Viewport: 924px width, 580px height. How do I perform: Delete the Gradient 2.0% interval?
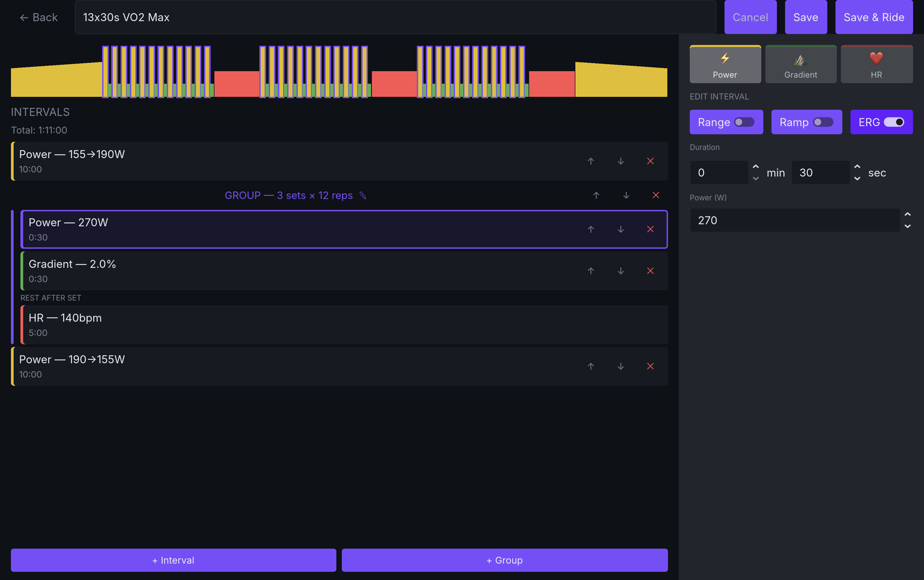point(650,271)
